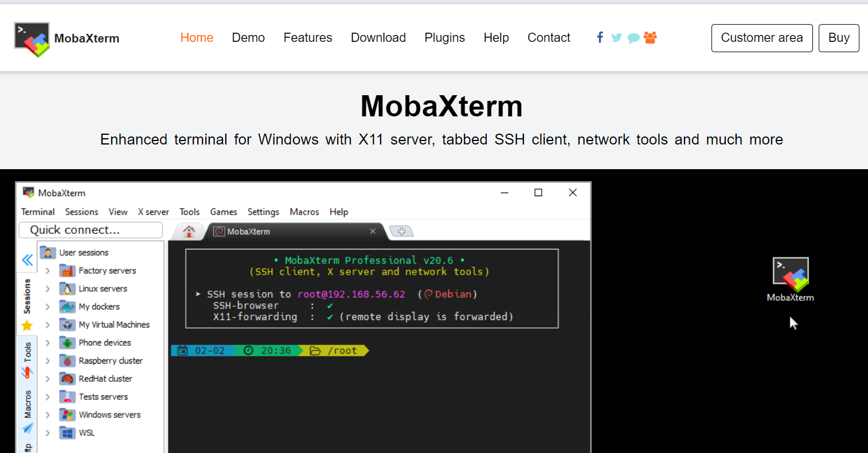868x453 pixels.
Task: Select the MobaXterm terminal tab
Action: [x=295, y=231]
